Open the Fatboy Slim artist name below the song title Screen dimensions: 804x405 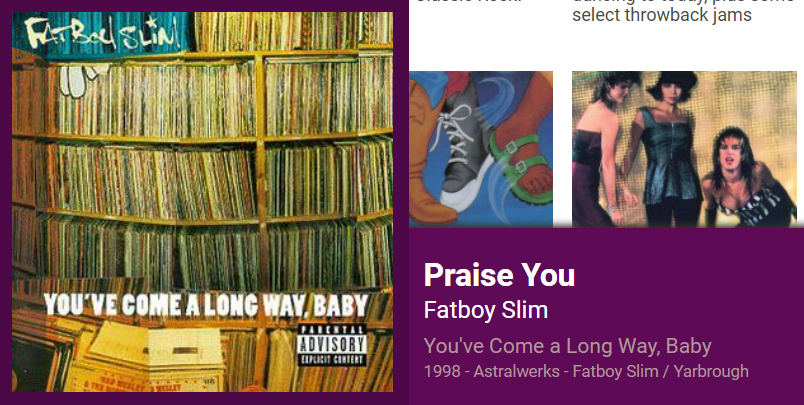[486, 310]
